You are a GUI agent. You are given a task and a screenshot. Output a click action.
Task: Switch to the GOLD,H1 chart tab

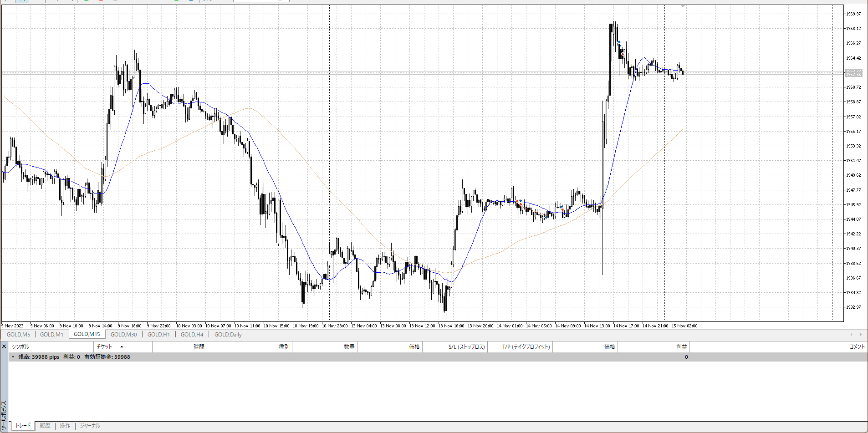pyautogui.click(x=158, y=335)
